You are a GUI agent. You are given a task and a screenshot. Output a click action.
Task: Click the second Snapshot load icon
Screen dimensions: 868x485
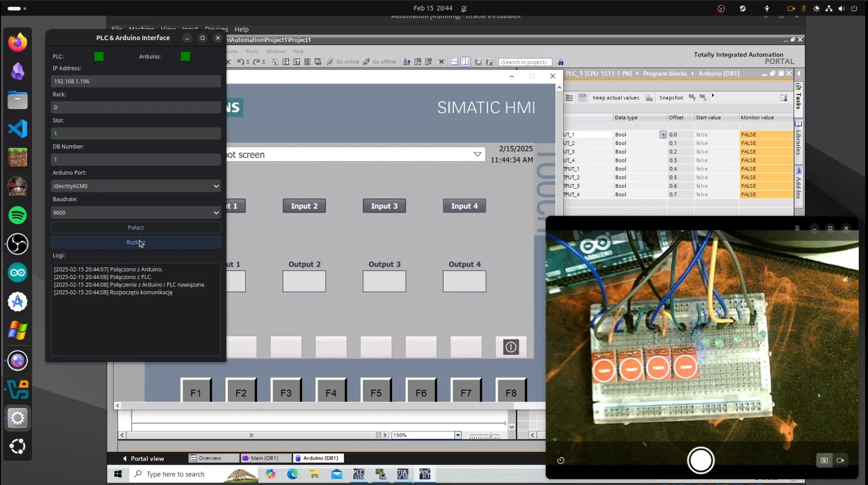click(x=703, y=97)
